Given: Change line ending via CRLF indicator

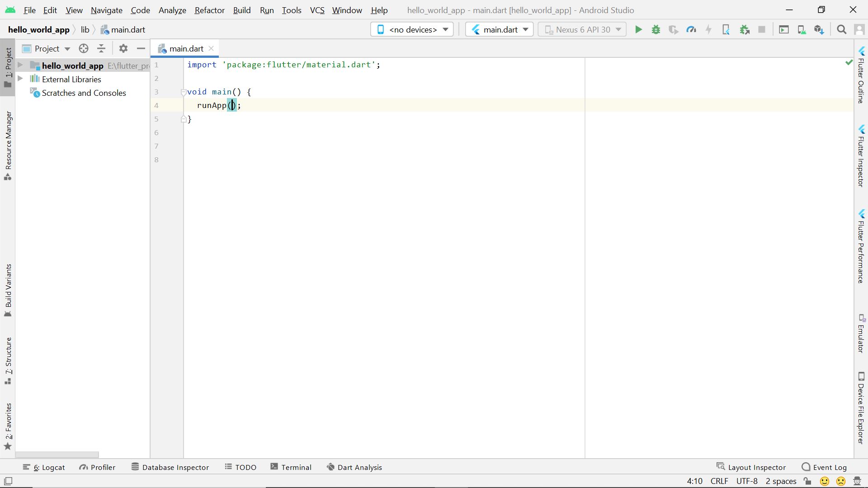Looking at the screenshot, I should 719,481.
